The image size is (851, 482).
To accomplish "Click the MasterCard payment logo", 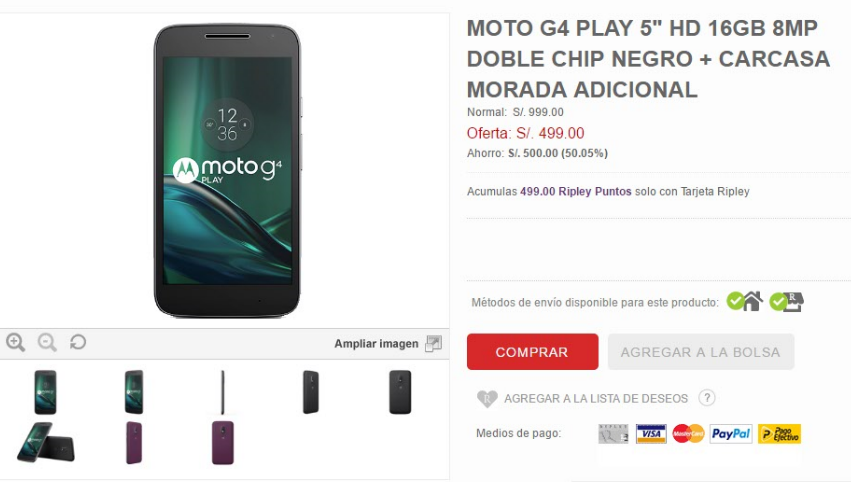I will coord(688,434).
